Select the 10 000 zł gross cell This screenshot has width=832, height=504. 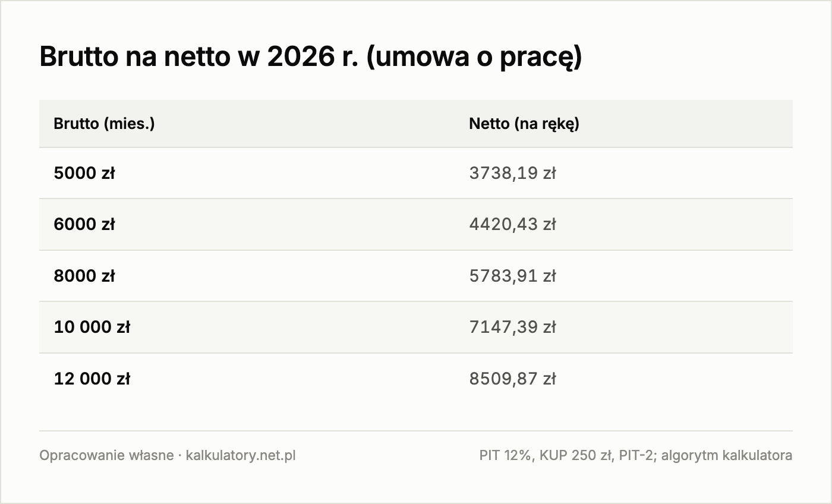92,327
